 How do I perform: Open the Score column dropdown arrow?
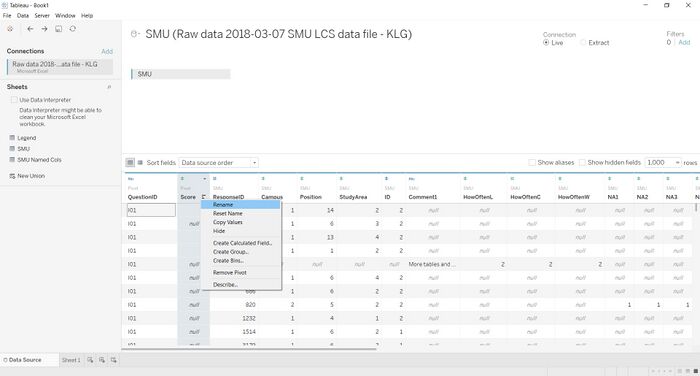(x=205, y=179)
